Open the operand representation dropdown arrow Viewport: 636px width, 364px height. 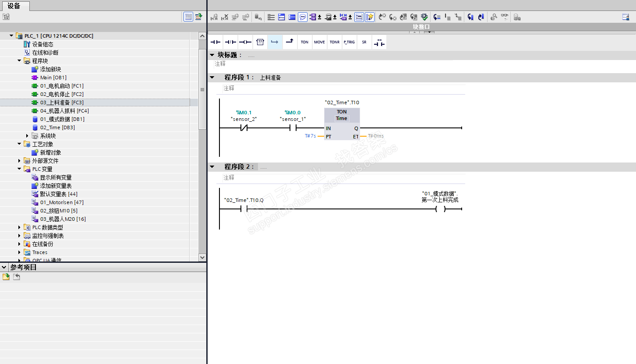point(350,17)
